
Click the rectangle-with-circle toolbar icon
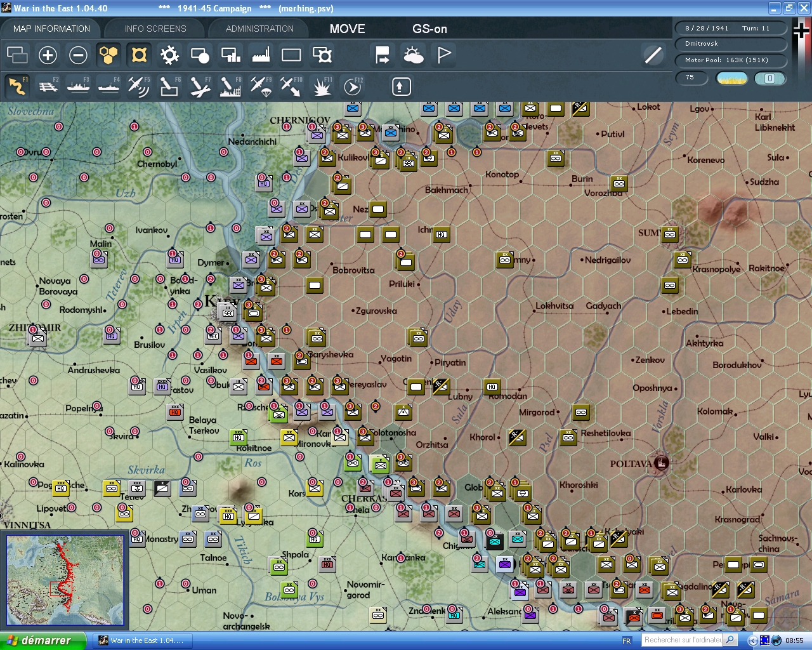click(200, 55)
